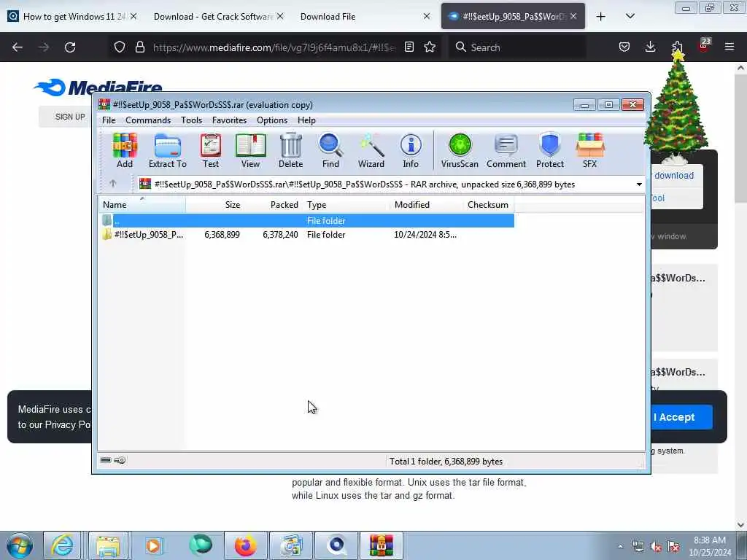Select the #!!SetUp_9058_P... folder row
This screenshot has width=747, height=560.
(307, 235)
